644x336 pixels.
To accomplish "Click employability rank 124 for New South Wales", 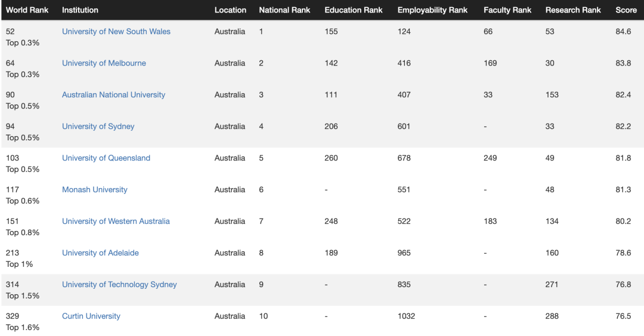I will pos(404,32).
